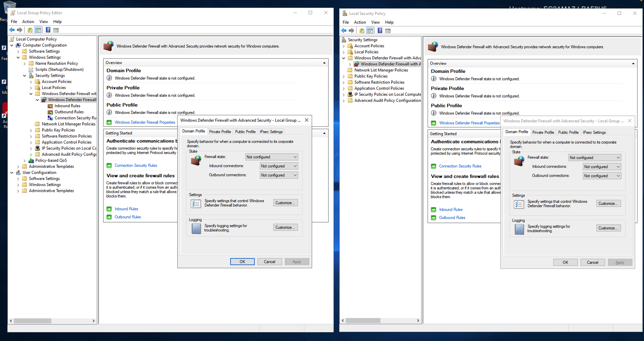Switch to Private Profile tab in Group Policy dialog
The image size is (644, 341).
pos(220,132)
